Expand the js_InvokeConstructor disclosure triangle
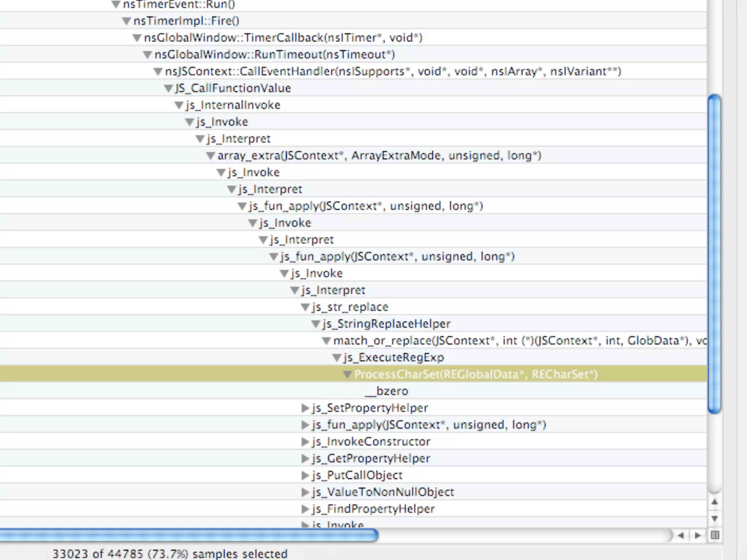This screenshot has height=560, width=747. point(305,442)
